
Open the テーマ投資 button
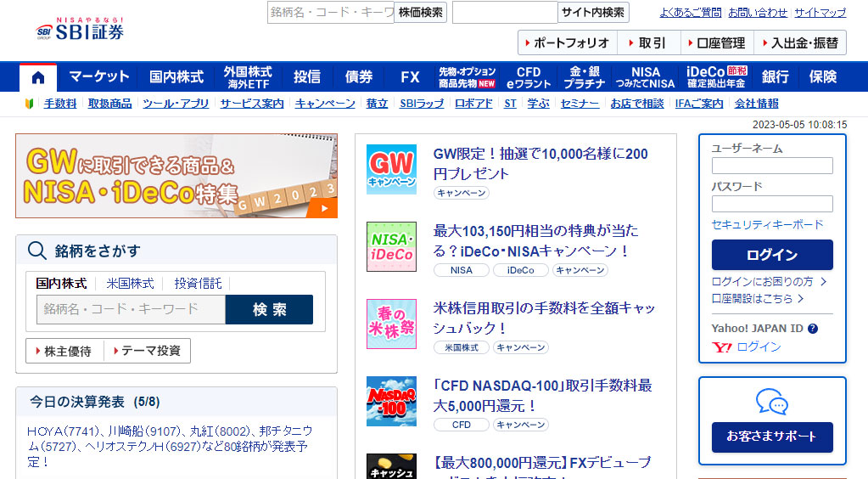148,351
